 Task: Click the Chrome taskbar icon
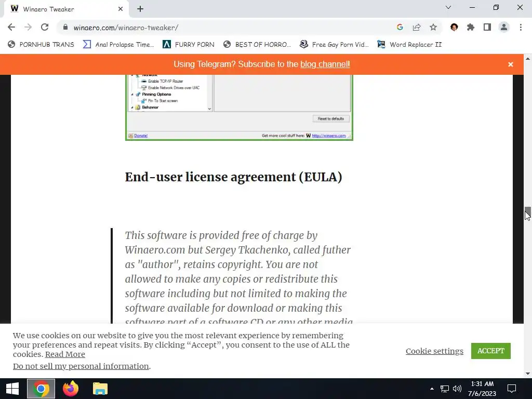(x=41, y=389)
